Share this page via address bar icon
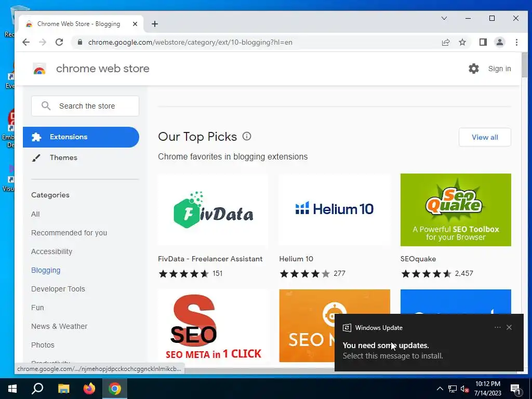 coord(445,42)
